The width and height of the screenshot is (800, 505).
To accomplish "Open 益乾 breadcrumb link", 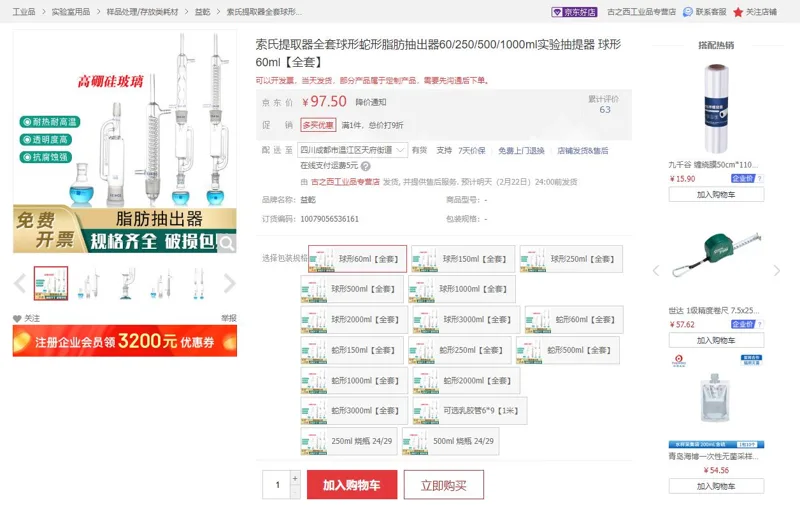I will (x=203, y=12).
